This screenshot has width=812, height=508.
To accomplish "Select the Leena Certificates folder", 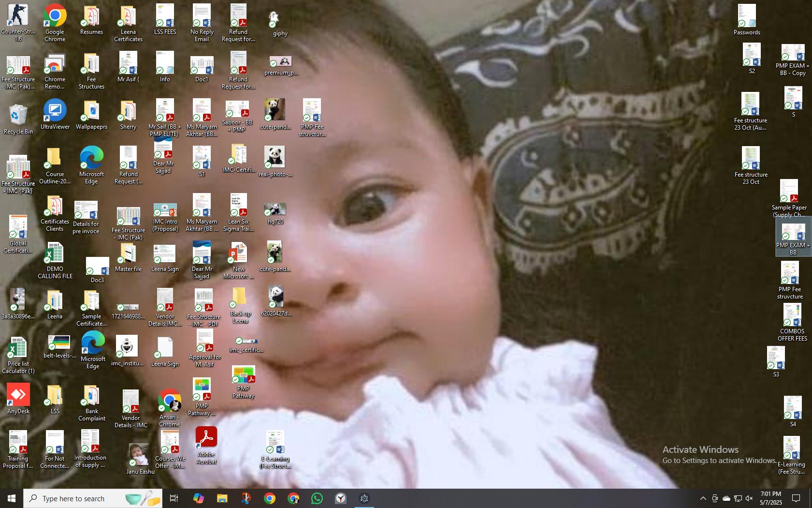I will pyautogui.click(x=128, y=23).
